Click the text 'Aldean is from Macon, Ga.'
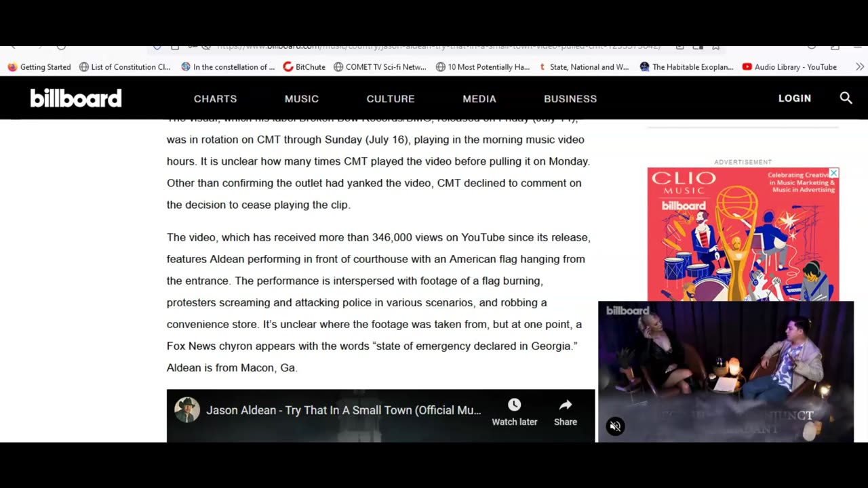 pos(232,367)
